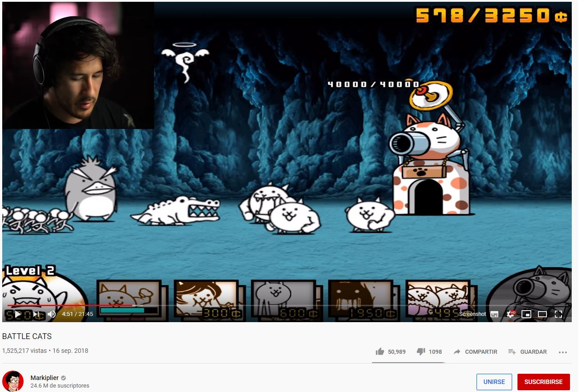Enable miniplayer mode
Viewport: 578px width, 392px height.
[526, 314]
